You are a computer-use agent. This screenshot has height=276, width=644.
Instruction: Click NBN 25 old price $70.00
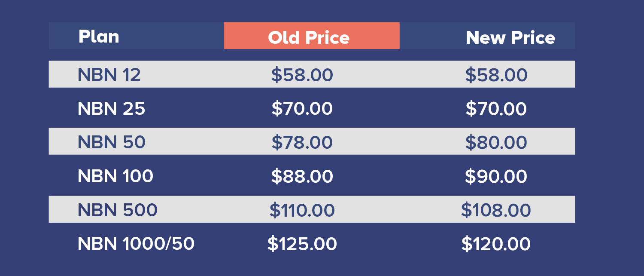click(x=302, y=109)
